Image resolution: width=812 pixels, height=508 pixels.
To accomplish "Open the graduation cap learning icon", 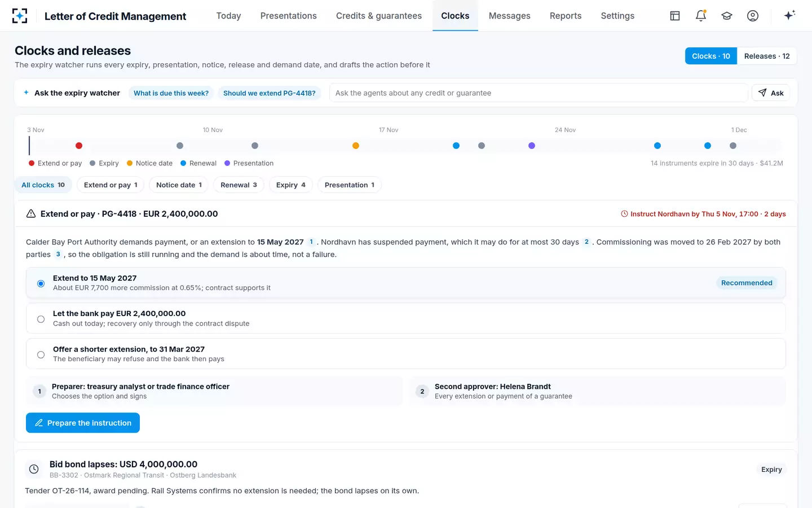I will click(x=727, y=16).
